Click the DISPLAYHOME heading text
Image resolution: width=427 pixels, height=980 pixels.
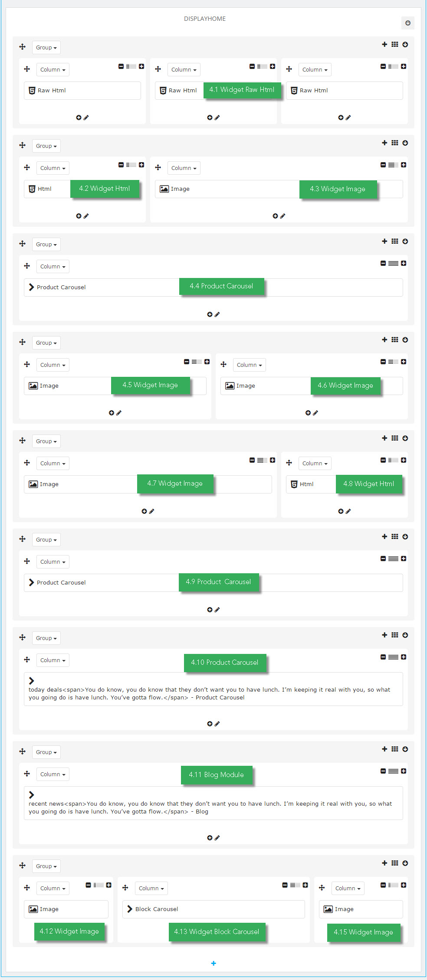click(205, 19)
